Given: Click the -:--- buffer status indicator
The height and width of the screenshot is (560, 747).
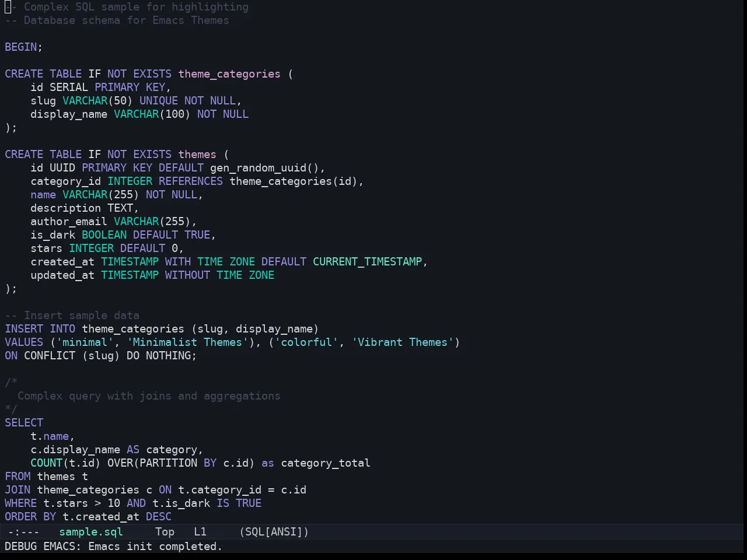Looking at the screenshot, I should point(24,532).
